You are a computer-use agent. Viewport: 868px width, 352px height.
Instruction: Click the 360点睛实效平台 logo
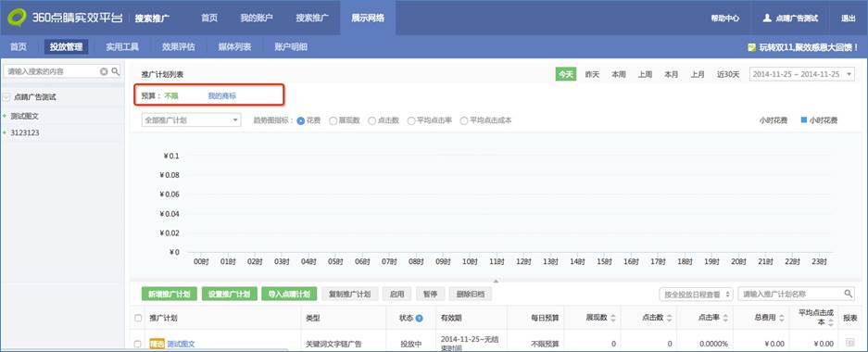[65, 18]
